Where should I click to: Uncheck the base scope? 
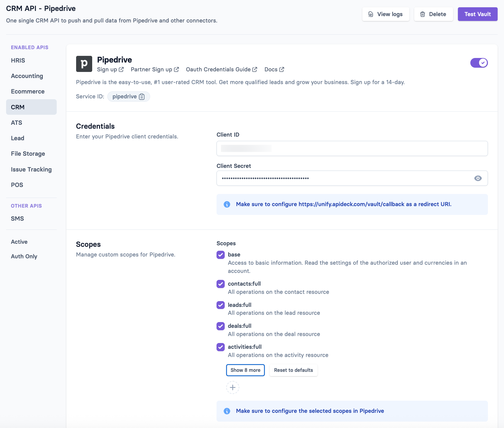220,255
